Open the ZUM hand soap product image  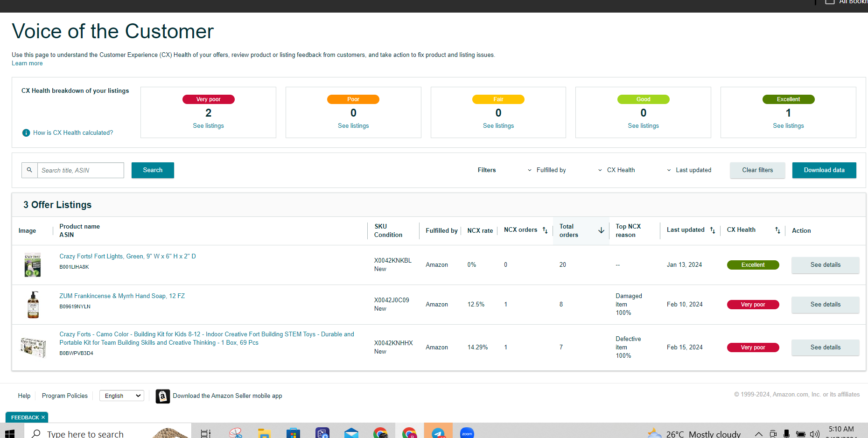click(x=33, y=305)
